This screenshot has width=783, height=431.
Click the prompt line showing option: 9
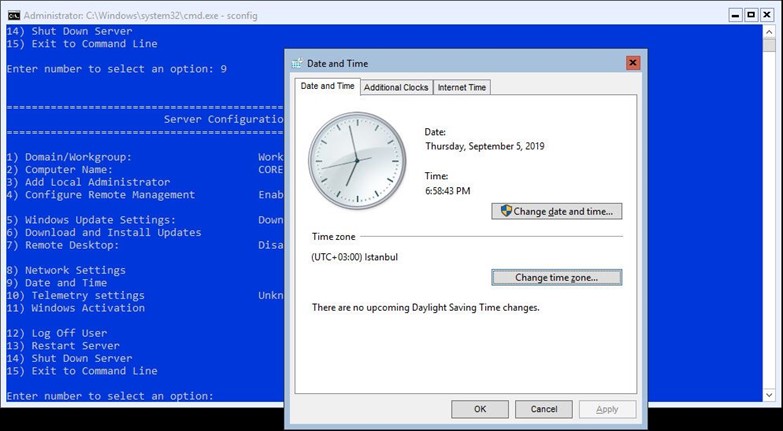[116, 69]
